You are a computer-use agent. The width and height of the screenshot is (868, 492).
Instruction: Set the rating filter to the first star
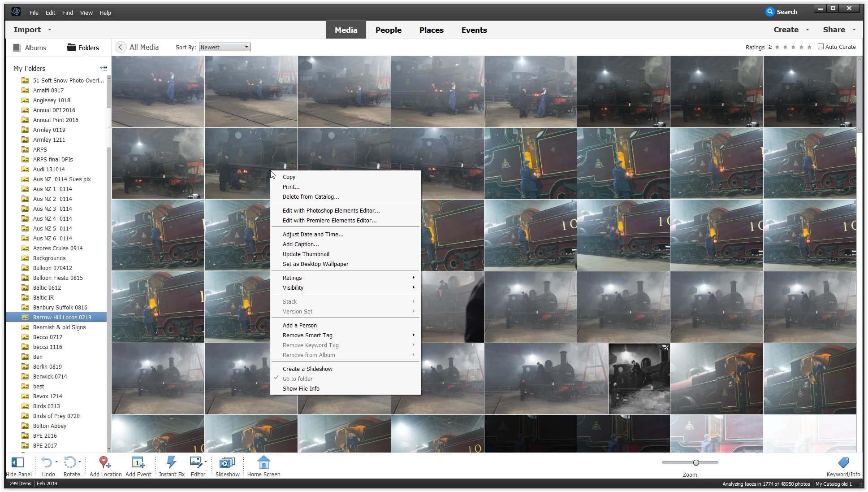(777, 47)
